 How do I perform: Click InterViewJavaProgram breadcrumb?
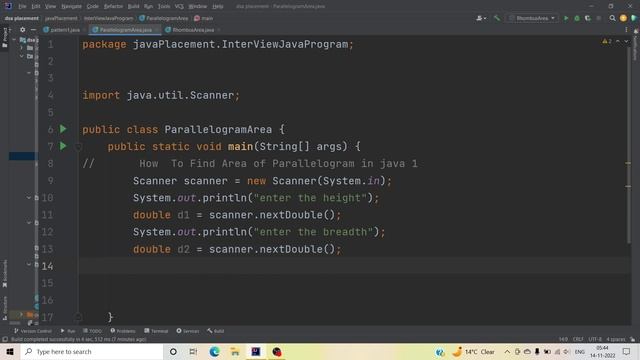(x=108, y=18)
